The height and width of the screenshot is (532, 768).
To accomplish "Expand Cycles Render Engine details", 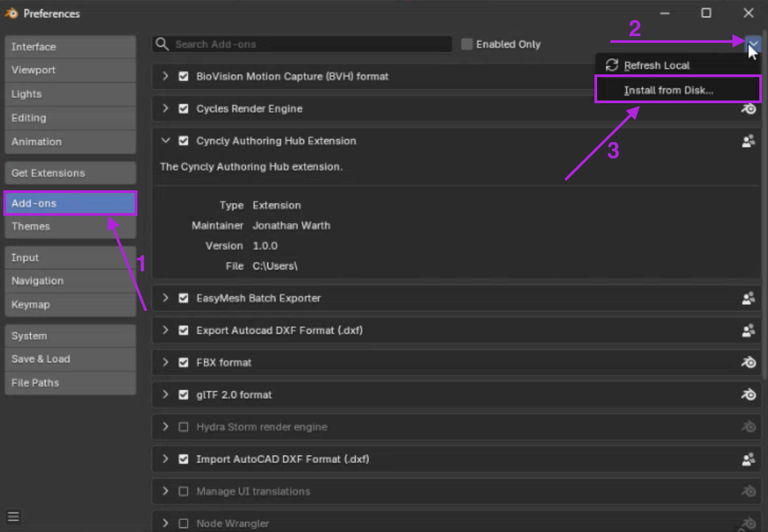I will [x=166, y=109].
